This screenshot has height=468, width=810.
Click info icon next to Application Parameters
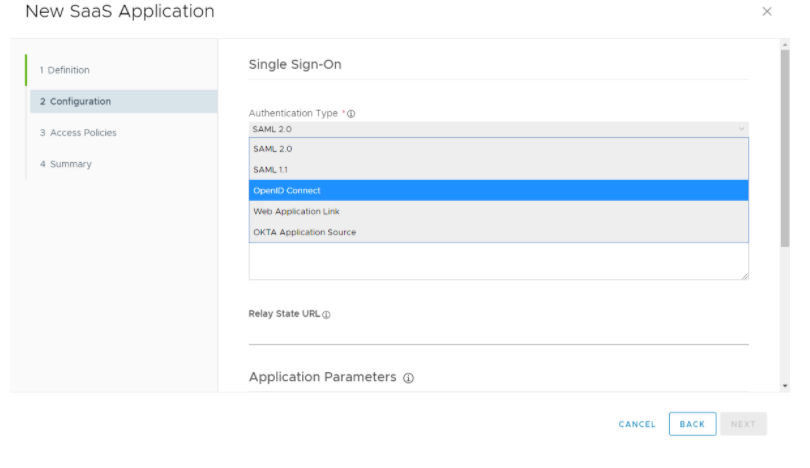[x=408, y=378]
